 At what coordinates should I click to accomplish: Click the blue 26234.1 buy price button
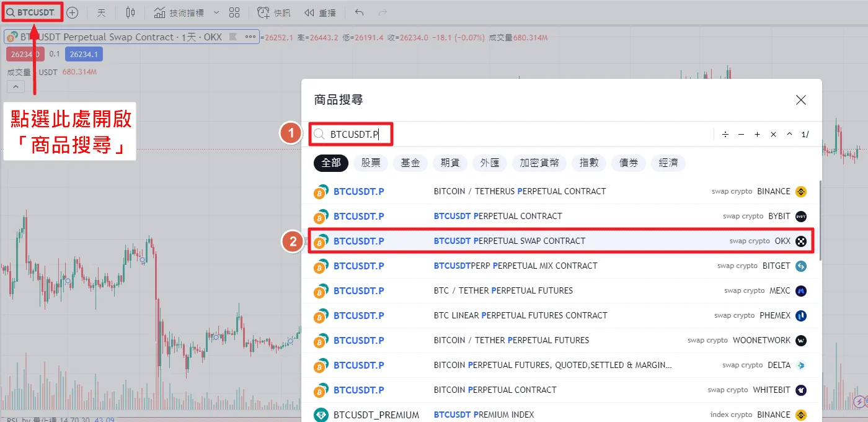coord(84,54)
